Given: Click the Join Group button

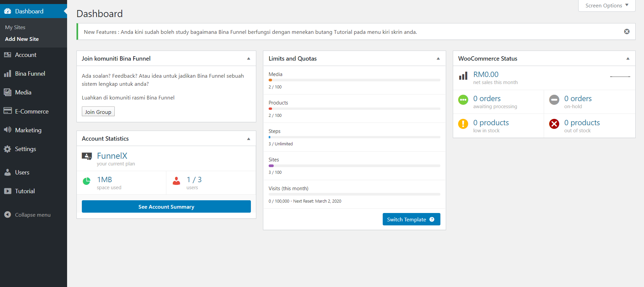Looking at the screenshot, I should point(98,112).
